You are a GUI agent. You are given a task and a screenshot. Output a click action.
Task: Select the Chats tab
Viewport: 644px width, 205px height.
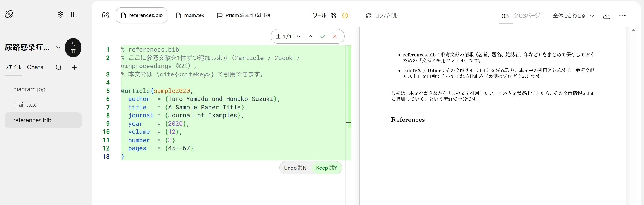click(x=35, y=67)
